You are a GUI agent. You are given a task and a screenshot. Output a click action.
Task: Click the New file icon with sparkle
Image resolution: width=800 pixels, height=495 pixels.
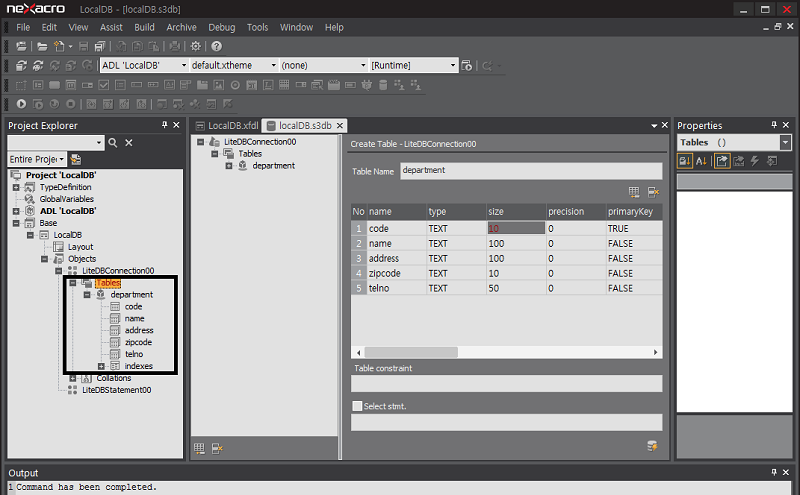click(x=59, y=46)
